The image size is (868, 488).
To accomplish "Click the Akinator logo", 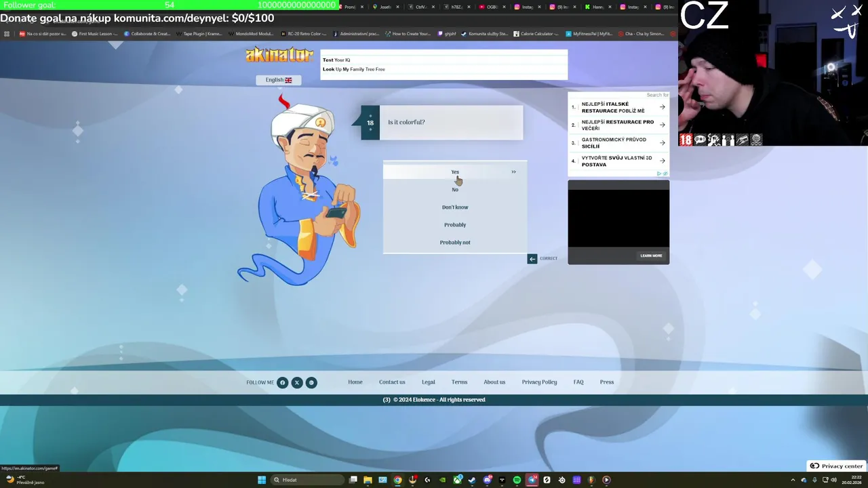I will click(279, 55).
